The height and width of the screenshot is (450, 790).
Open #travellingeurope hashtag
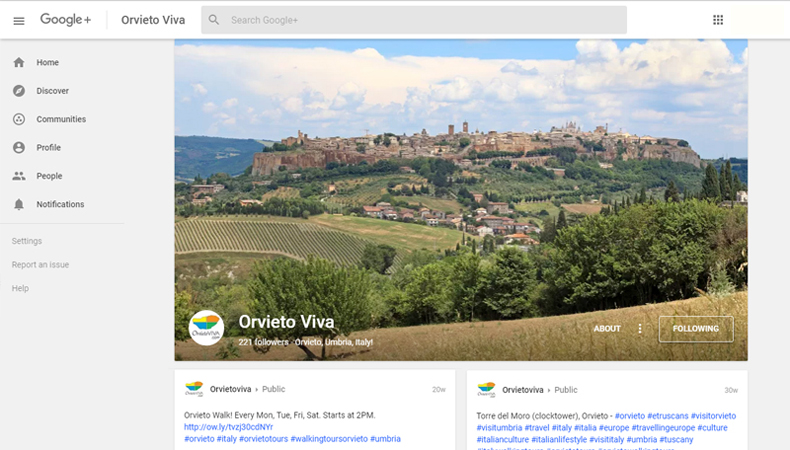663,427
